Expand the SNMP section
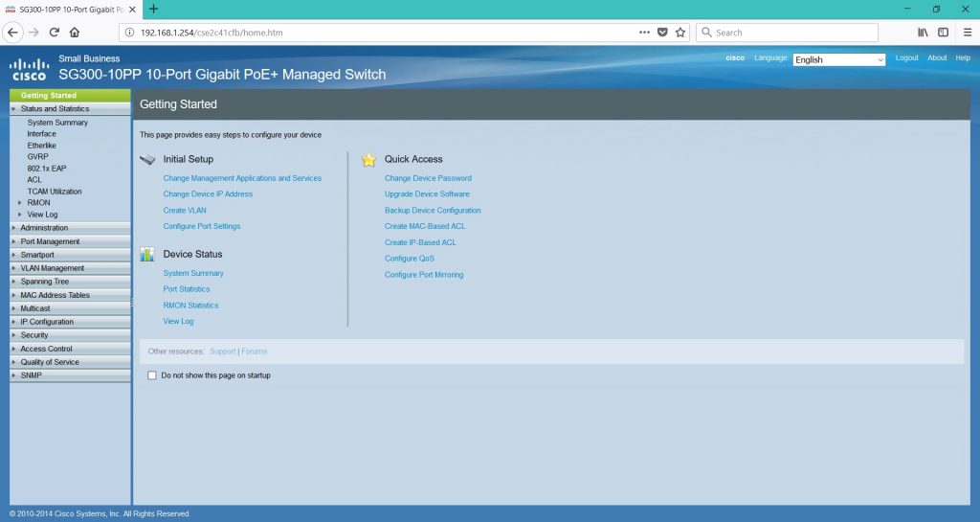 point(70,375)
